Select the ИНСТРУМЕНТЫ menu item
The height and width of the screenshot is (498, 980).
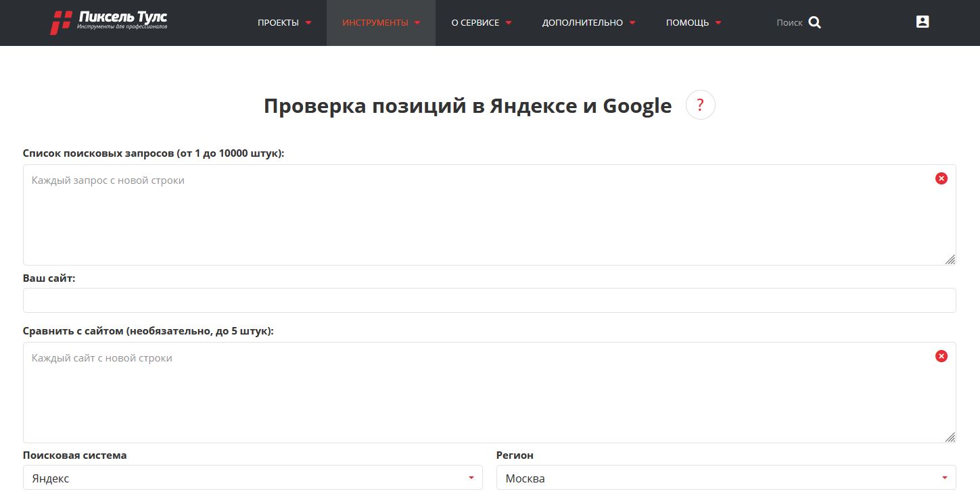coord(381,23)
